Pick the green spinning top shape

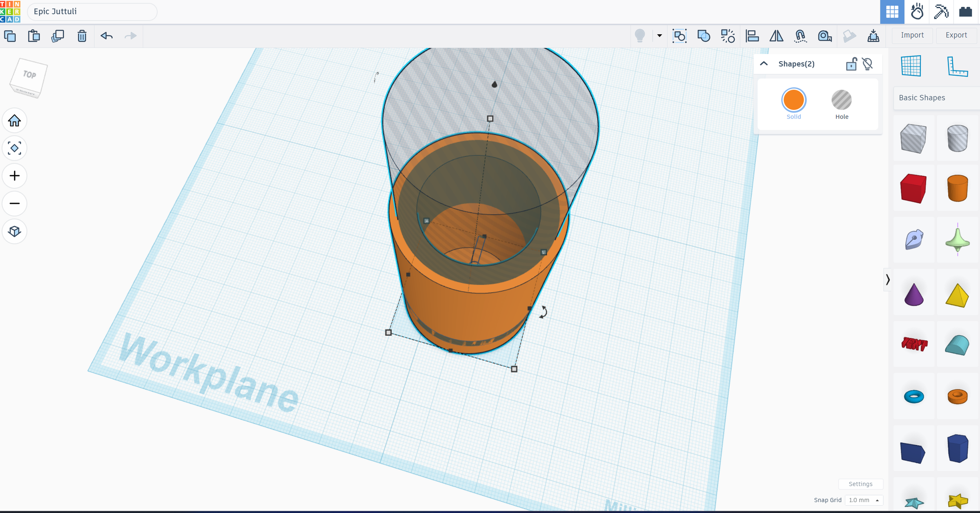click(x=958, y=240)
